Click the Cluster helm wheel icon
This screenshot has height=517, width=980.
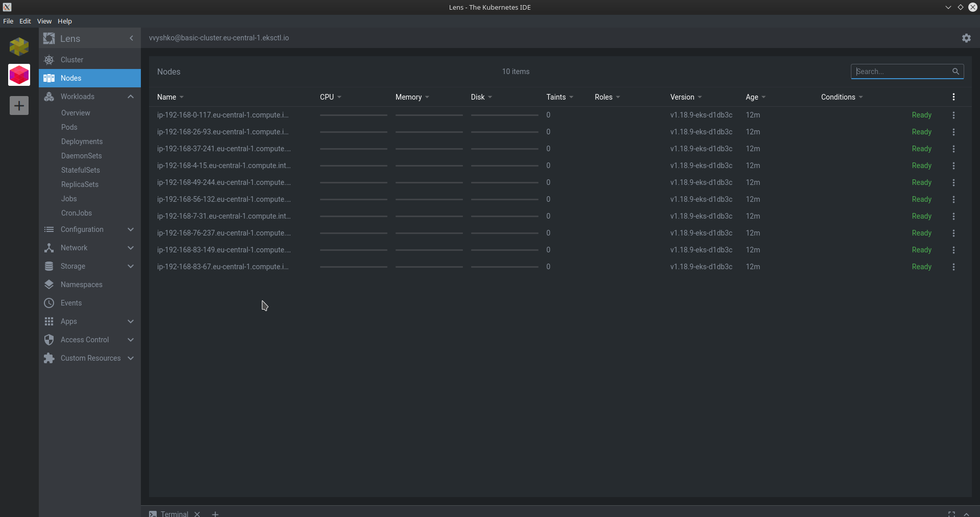49,60
